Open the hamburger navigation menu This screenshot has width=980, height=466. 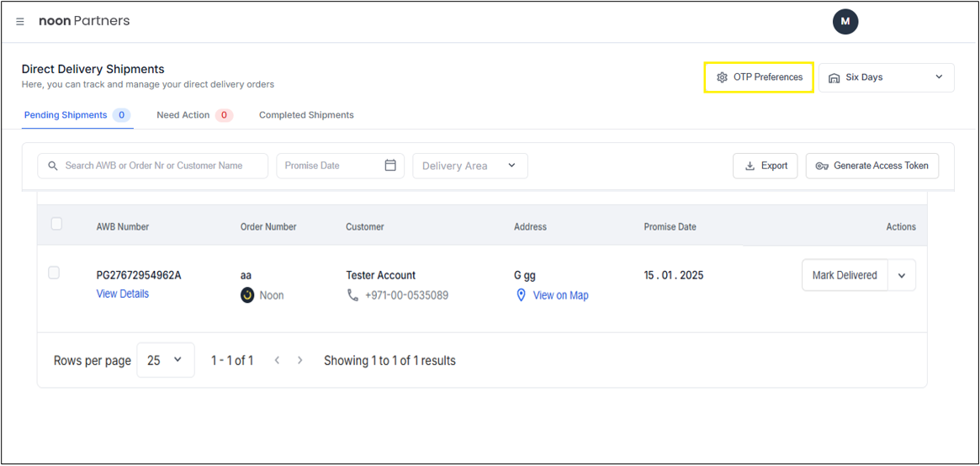pyautogui.click(x=20, y=21)
